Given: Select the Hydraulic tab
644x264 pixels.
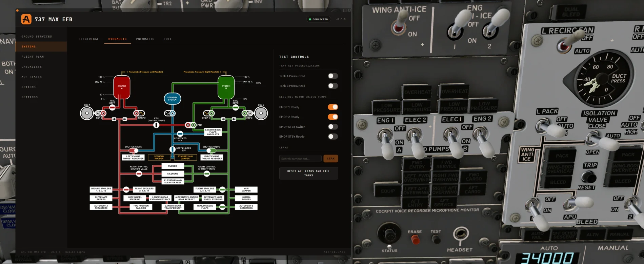Looking at the screenshot, I should (x=118, y=39).
